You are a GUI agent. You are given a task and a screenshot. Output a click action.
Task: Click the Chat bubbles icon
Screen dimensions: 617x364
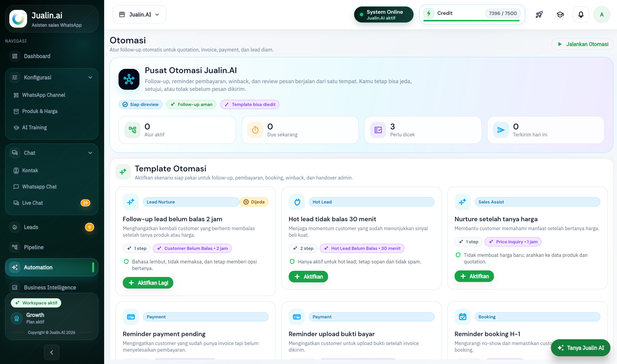(x=15, y=153)
